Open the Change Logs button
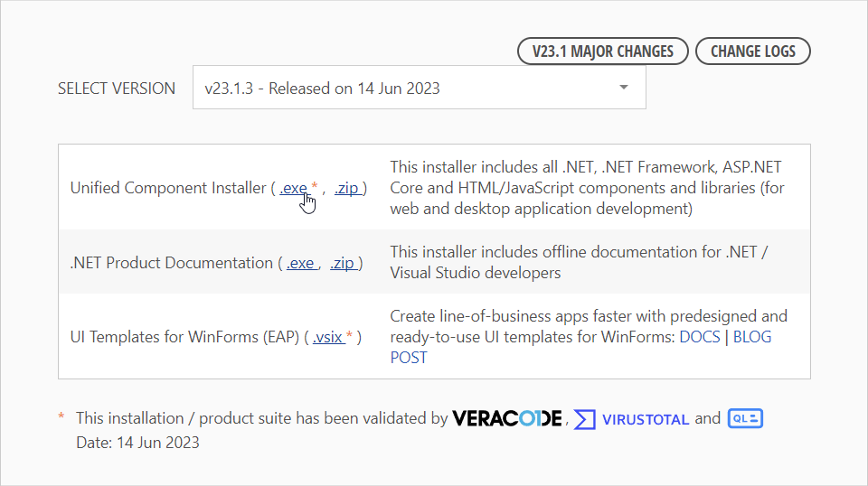This screenshot has width=868, height=486. 753,51
